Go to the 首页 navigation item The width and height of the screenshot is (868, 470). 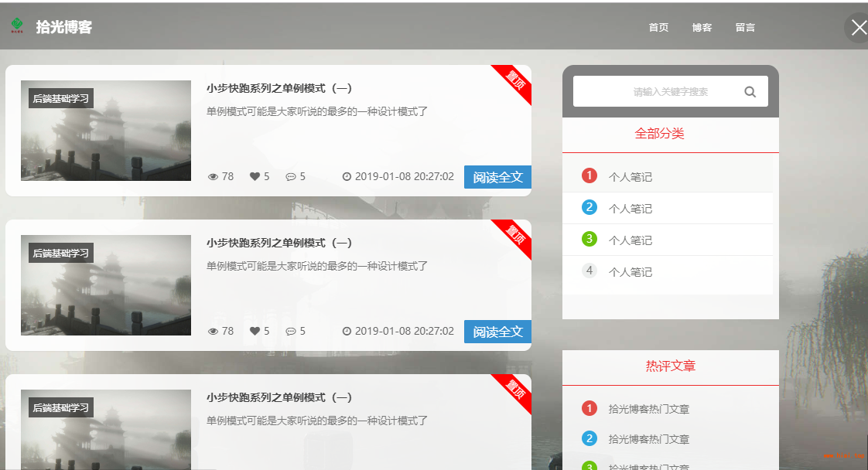click(659, 28)
